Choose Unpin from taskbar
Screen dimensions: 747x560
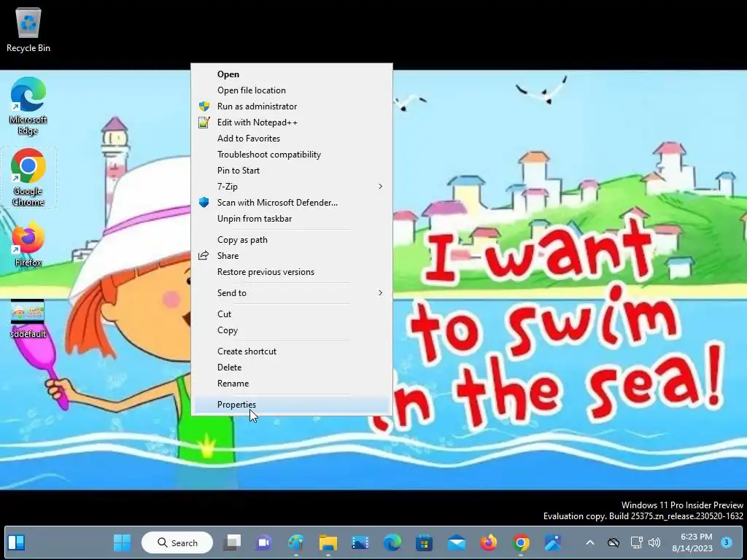pos(292,219)
